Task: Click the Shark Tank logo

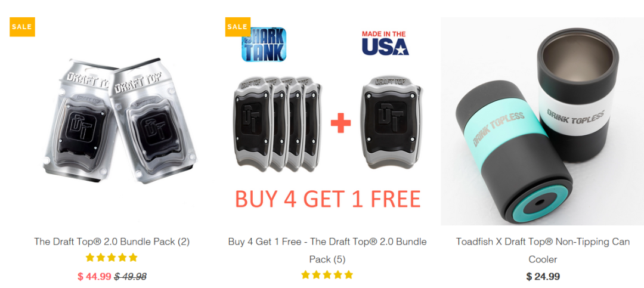Action: [264, 44]
